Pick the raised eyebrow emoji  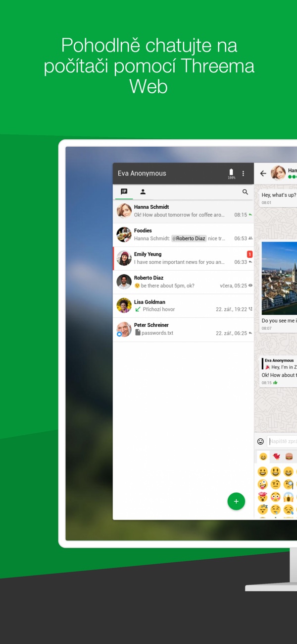click(x=276, y=484)
